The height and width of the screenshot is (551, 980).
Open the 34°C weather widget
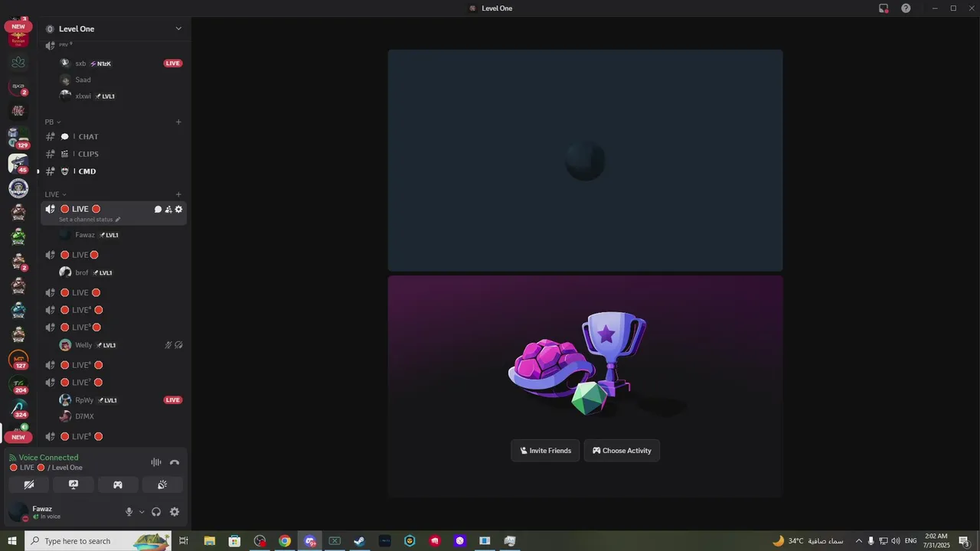pyautogui.click(x=808, y=541)
